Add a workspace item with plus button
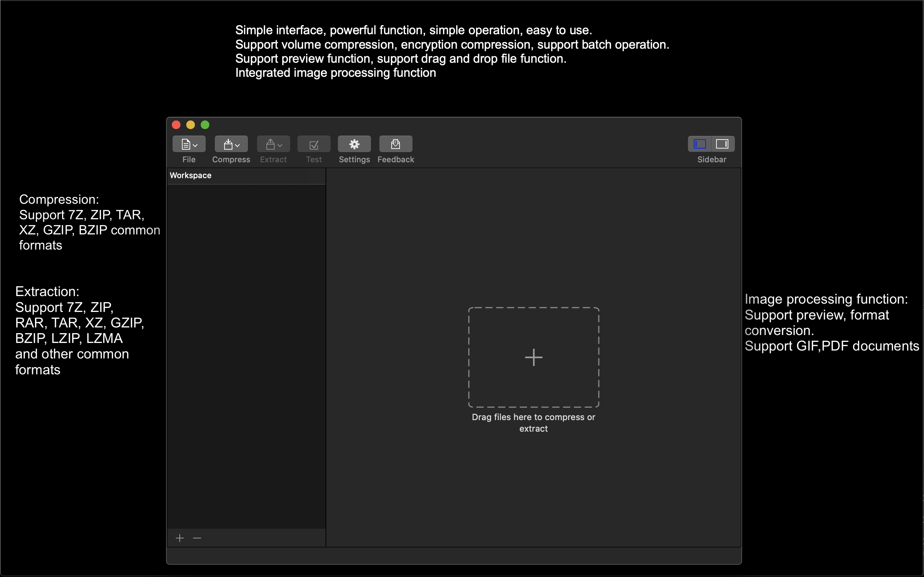 click(x=180, y=538)
